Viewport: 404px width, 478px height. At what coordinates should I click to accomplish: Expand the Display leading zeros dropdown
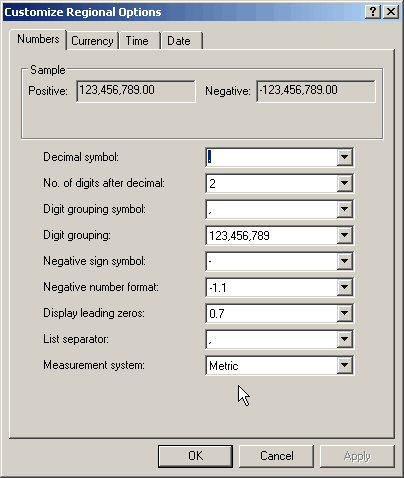pyautogui.click(x=344, y=313)
